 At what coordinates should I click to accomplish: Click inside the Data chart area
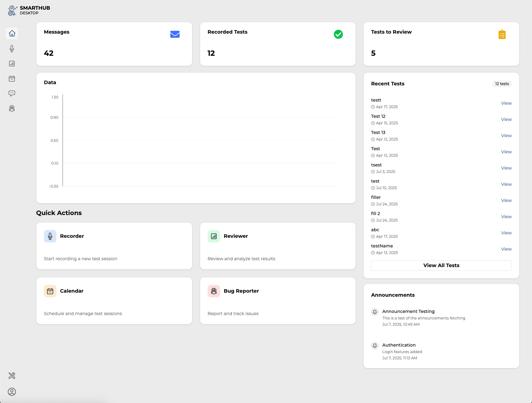point(199,140)
